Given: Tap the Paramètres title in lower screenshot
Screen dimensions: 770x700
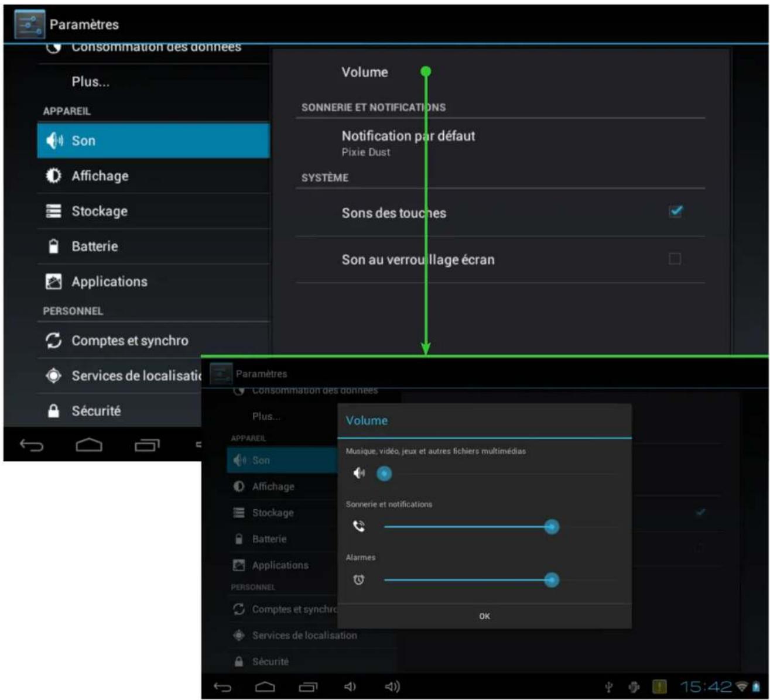Looking at the screenshot, I should 261,373.
